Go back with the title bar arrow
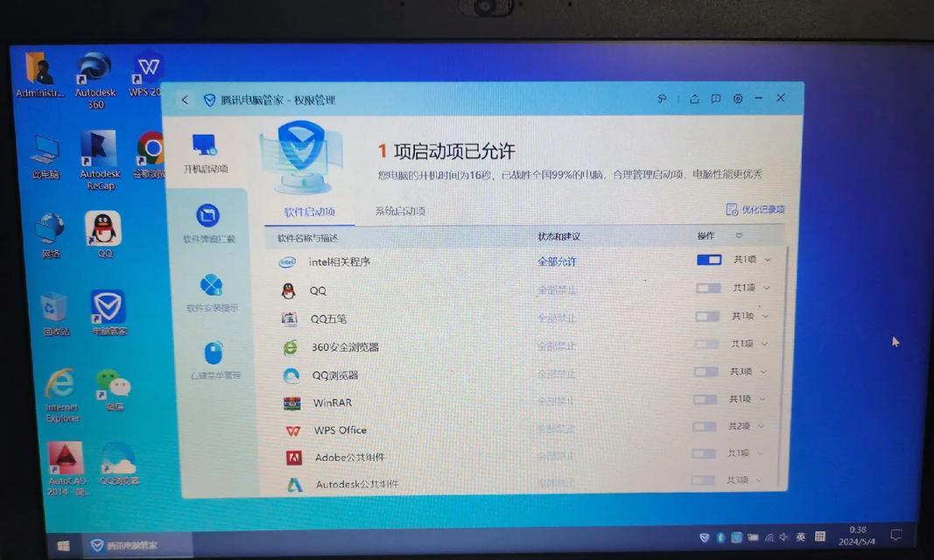Screen dimensions: 934x560 [x=185, y=100]
